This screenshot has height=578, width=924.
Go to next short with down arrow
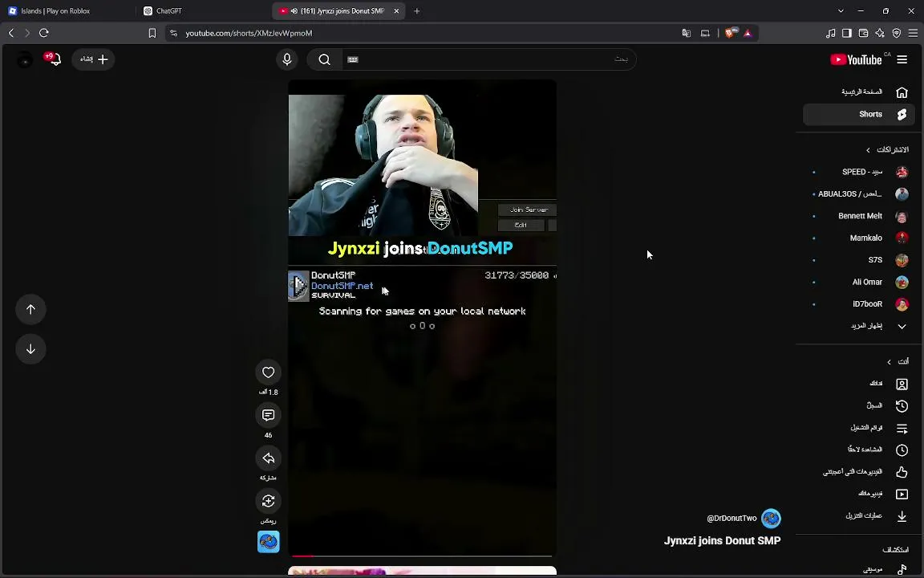pos(30,349)
